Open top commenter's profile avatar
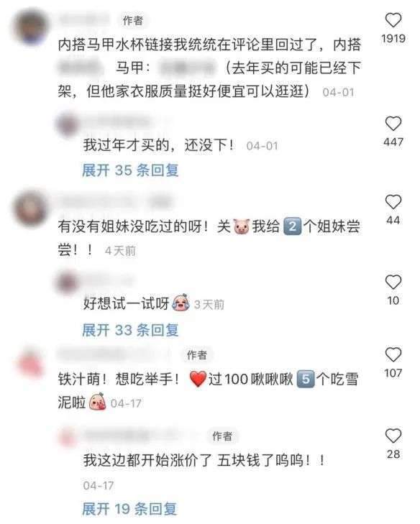This screenshot has width=420, height=524. 31,27
